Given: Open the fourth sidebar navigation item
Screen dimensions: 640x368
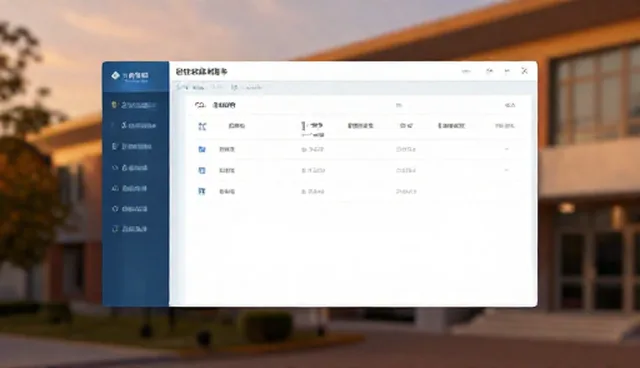Looking at the screenshot, I should [130, 168].
